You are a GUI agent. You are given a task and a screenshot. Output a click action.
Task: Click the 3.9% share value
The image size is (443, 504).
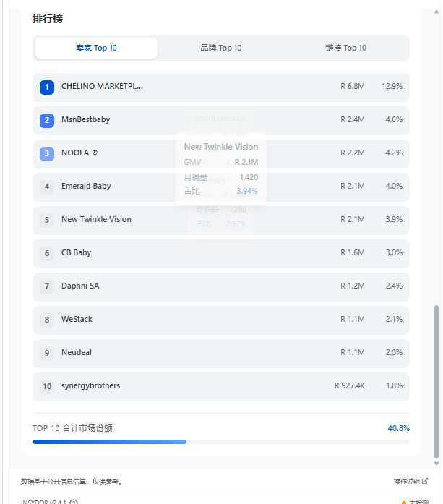[x=394, y=219]
